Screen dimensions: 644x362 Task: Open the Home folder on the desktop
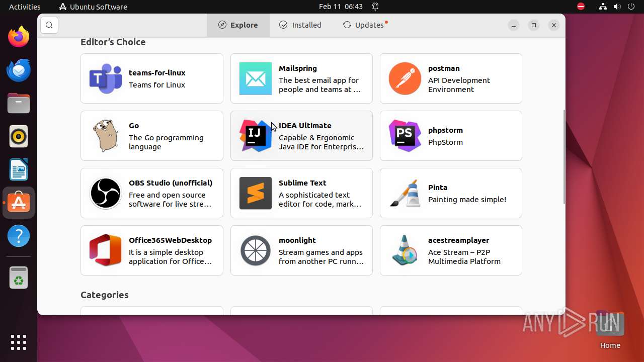(x=610, y=330)
